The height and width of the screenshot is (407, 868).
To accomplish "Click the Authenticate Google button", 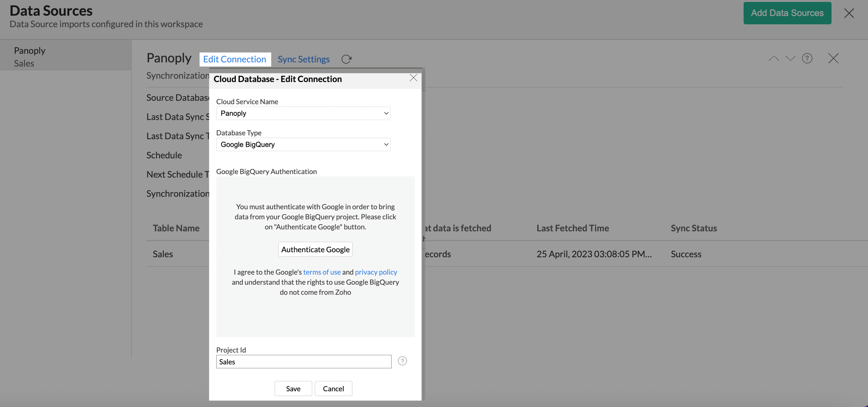I will click(x=315, y=249).
